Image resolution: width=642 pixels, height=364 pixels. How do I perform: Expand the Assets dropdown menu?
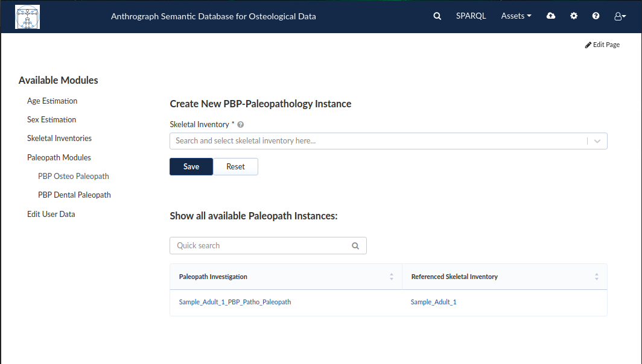pyautogui.click(x=516, y=16)
